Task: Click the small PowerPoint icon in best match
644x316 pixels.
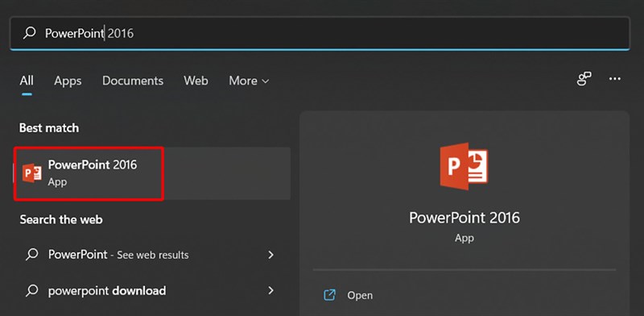Action: 32,173
